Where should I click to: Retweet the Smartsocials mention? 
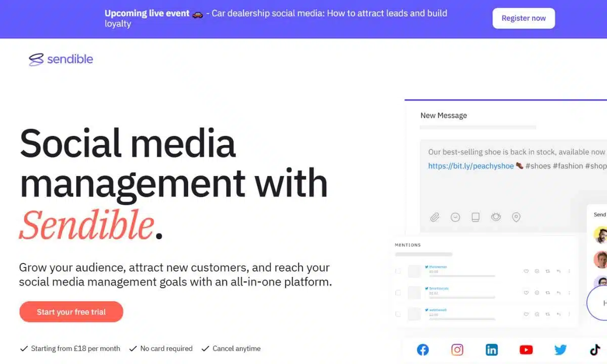(x=548, y=293)
